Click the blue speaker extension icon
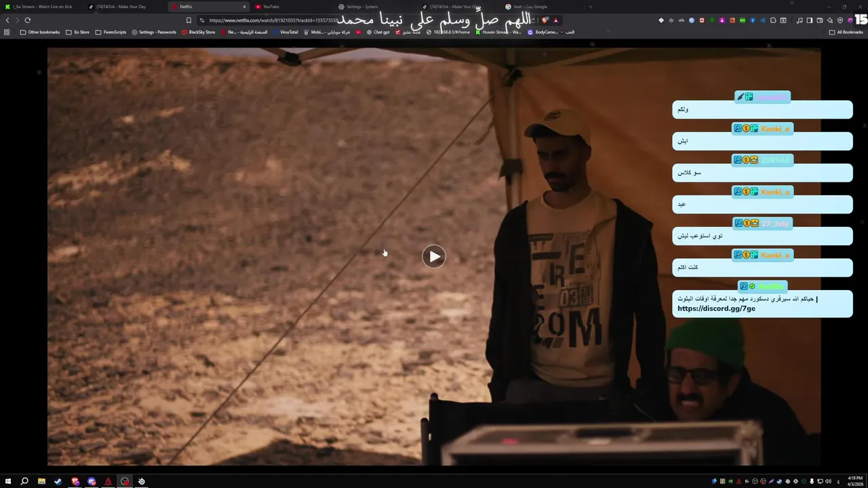The height and width of the screenshot is (488, 868). tap(763, 20)
